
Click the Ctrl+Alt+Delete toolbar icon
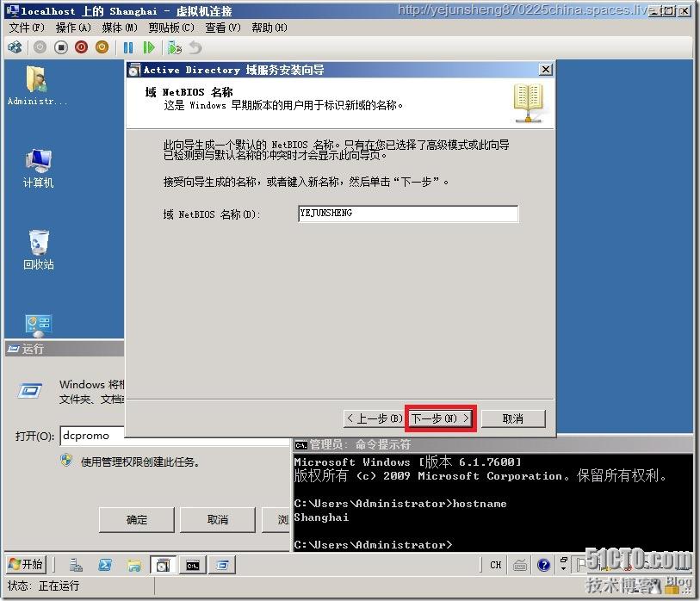coord(15,47)
